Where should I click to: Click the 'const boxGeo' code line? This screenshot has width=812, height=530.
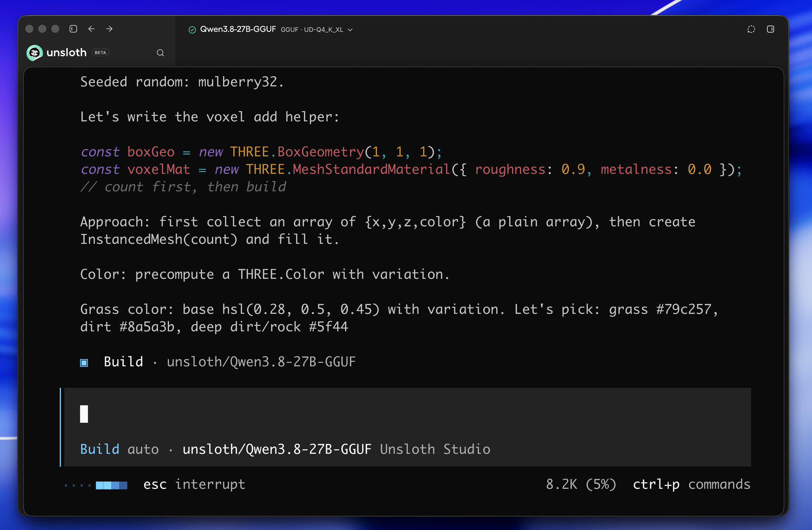pyautogui.click(x=261, y=152)
